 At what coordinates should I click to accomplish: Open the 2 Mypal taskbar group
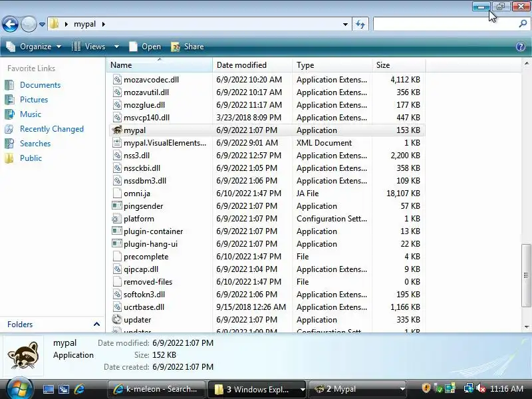click(358, 389)
